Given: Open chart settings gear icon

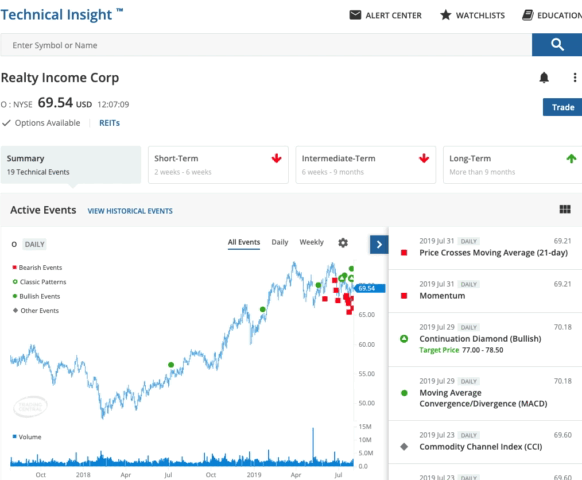Looking at the screenshot, I should (x=343, y=243).
